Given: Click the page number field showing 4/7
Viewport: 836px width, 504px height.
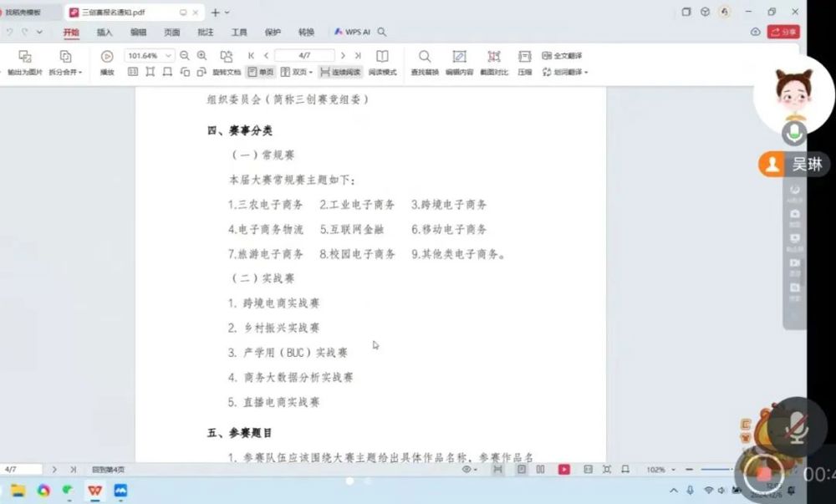Looking at the screenshot, I should (304, 55).
